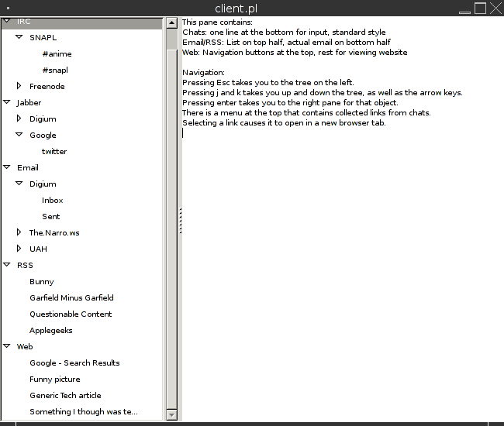Expand The.Narro.ws email account

[19, 232]
